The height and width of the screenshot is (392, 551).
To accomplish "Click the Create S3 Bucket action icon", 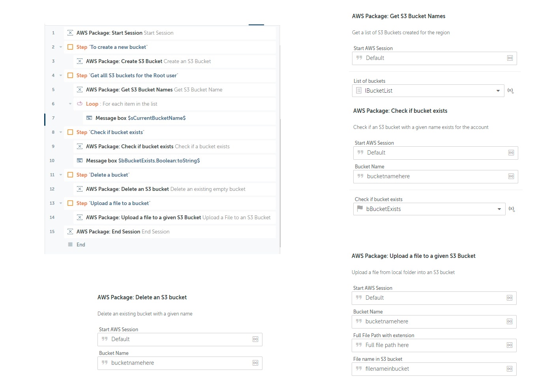I will (80, 62).
